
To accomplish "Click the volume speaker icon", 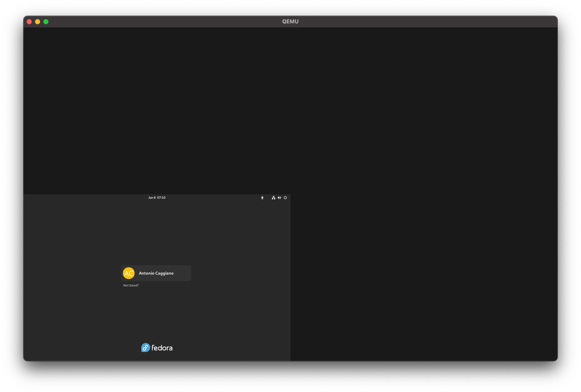I will point(279,198).
